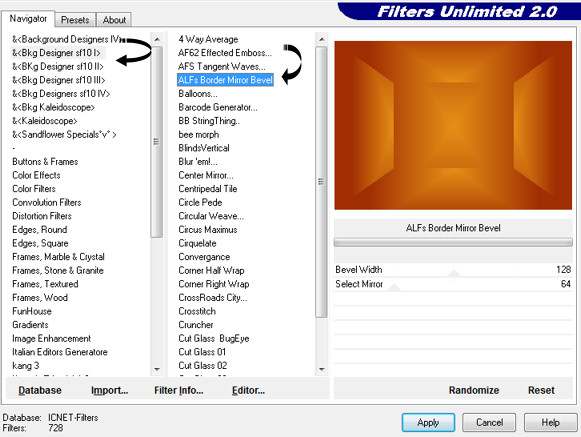The image size is (581, 437).
Task: Click the Select Mirror slider
Action: [453, 284]
